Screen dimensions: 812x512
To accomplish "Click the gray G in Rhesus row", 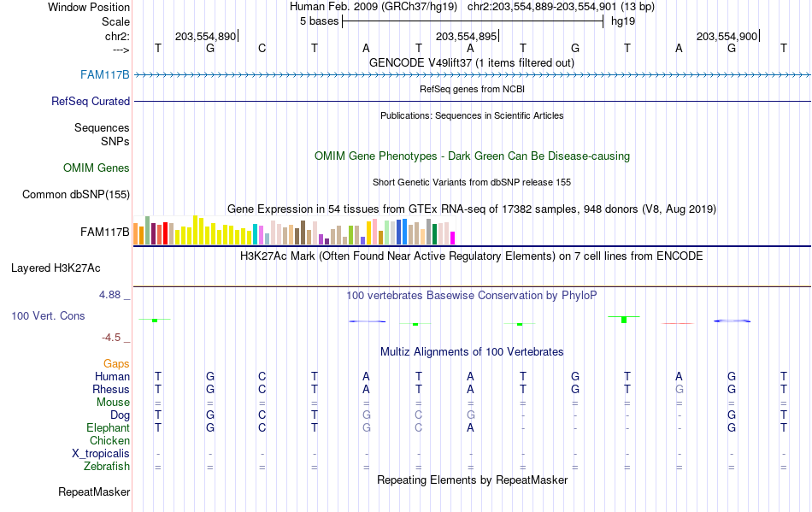I will coord(679,389).
